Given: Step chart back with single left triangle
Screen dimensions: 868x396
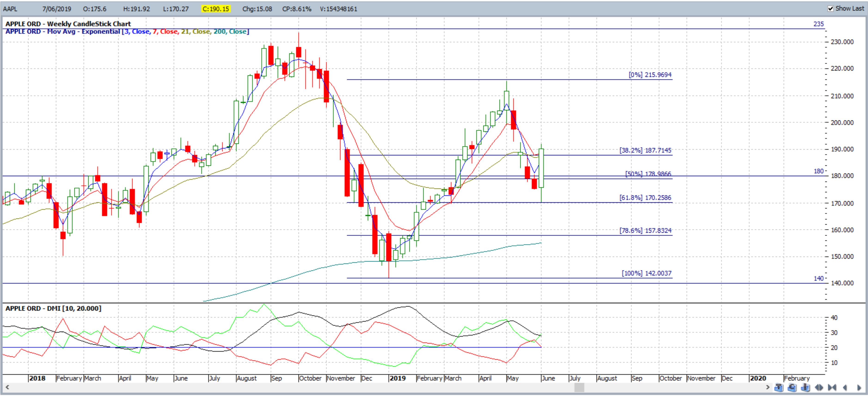Looking at the screenshot, I should point(845,388).
